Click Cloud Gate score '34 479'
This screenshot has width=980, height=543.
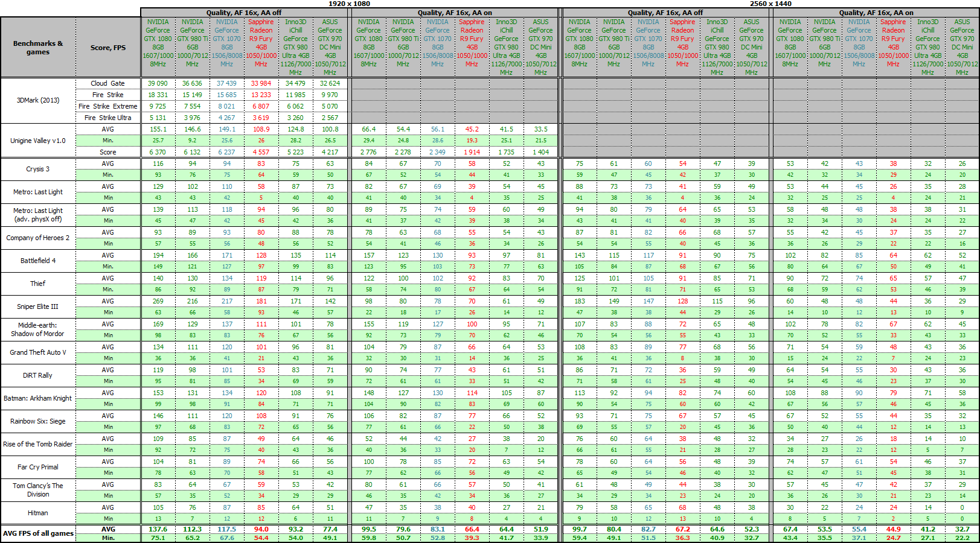(296, 83)
